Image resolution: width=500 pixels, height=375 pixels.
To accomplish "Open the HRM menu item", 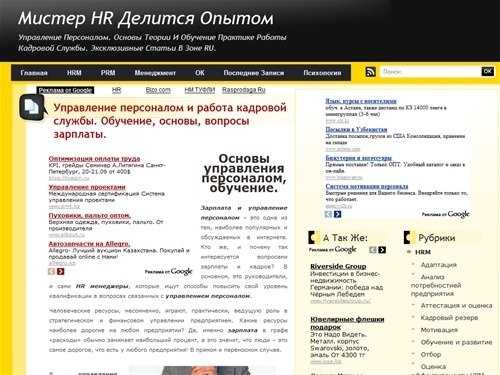I will click(74, 73).
